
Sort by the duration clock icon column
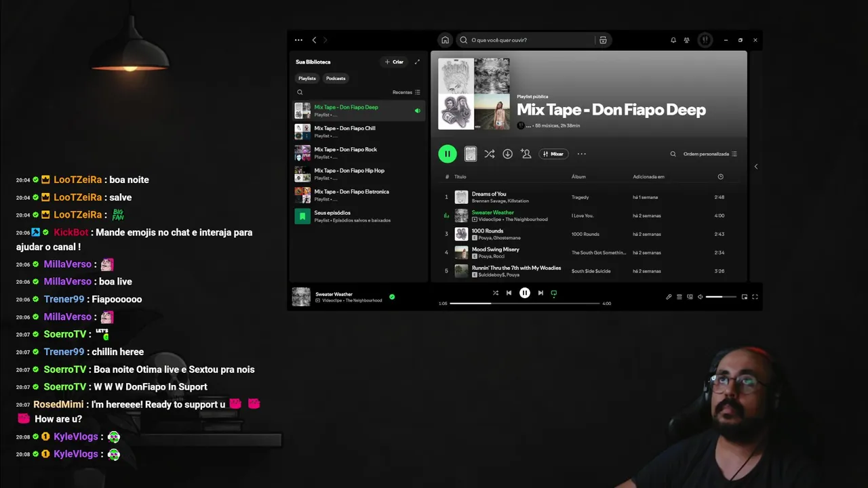(720, 177)
